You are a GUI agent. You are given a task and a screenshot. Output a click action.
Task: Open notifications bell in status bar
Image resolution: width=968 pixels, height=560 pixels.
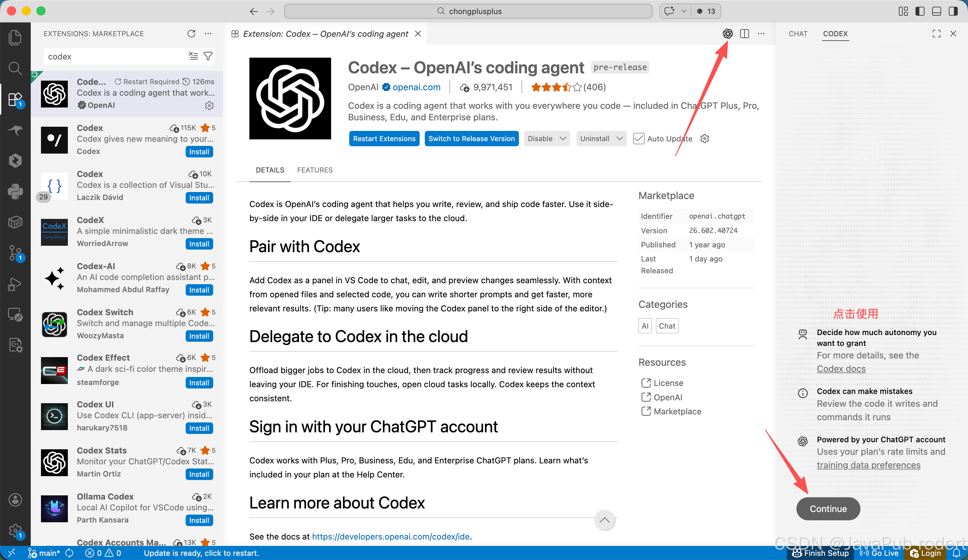[x=956, y=553]
